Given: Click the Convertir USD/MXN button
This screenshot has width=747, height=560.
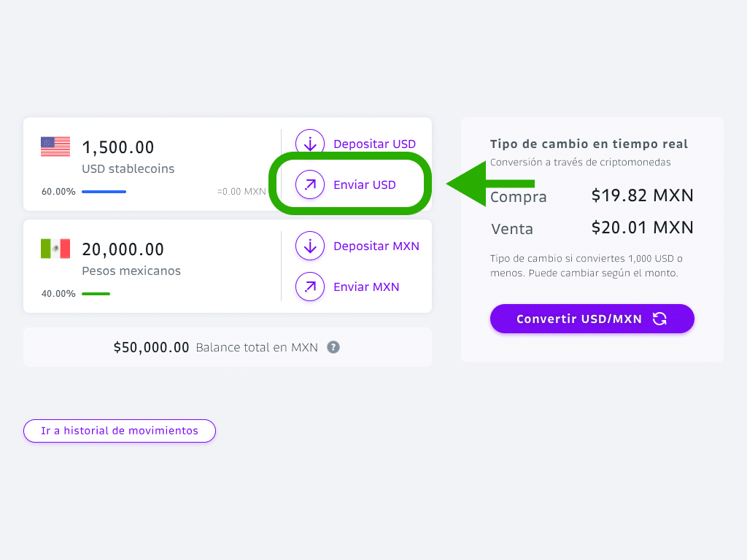Looking at the screenshot, I should pyautogui.click(x=592, y=319).
